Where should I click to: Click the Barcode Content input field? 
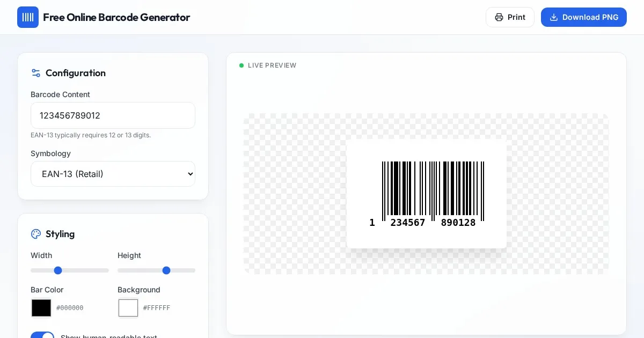pos(113,115)
